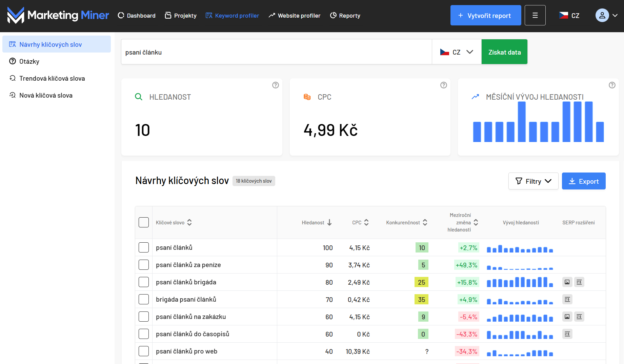Tick checkbox for psaní článků na zakázku

click(144, 317)
